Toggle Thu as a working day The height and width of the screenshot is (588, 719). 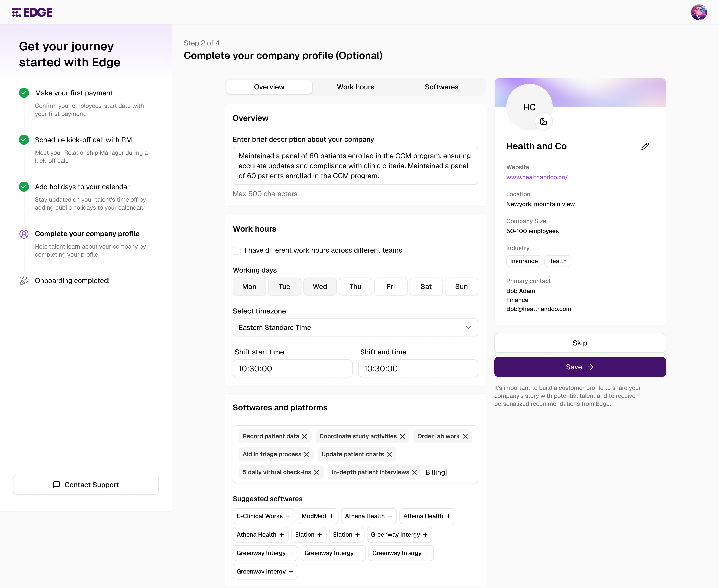click(355, 287)
